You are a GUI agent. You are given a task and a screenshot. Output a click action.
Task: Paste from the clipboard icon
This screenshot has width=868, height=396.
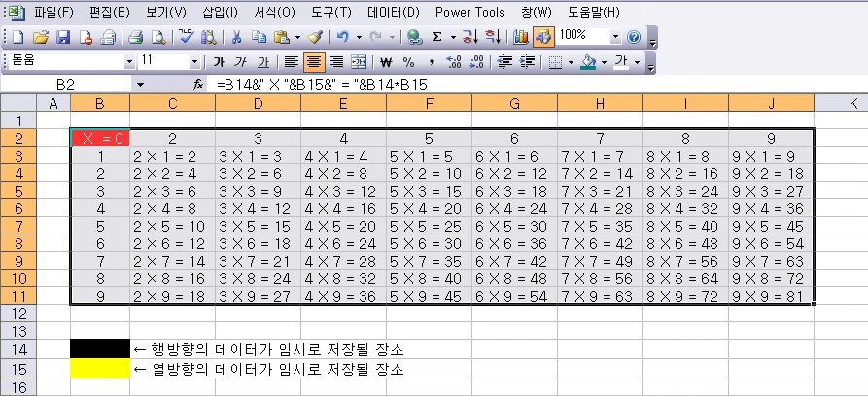[x=282, y=37]
